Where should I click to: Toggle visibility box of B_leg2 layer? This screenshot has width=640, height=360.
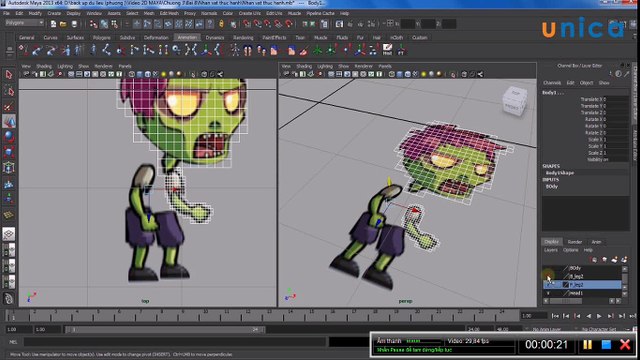tap(548, 276)
